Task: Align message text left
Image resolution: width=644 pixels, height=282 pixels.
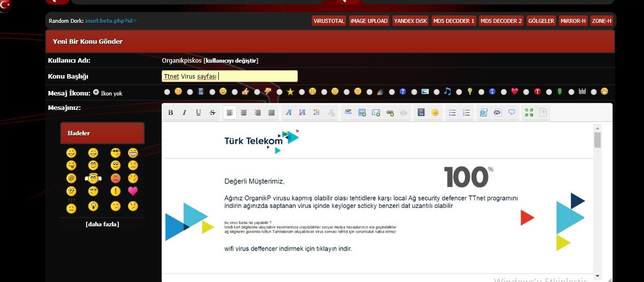Action: coord(230,113)
